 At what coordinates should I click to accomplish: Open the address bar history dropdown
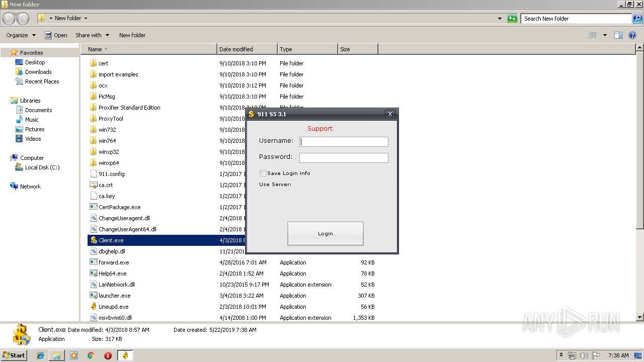coord(500,19)
